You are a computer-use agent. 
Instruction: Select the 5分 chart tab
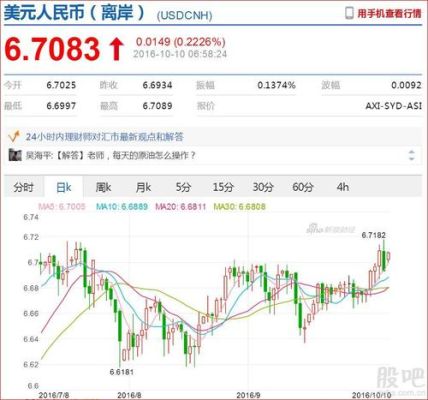point(183,187)
